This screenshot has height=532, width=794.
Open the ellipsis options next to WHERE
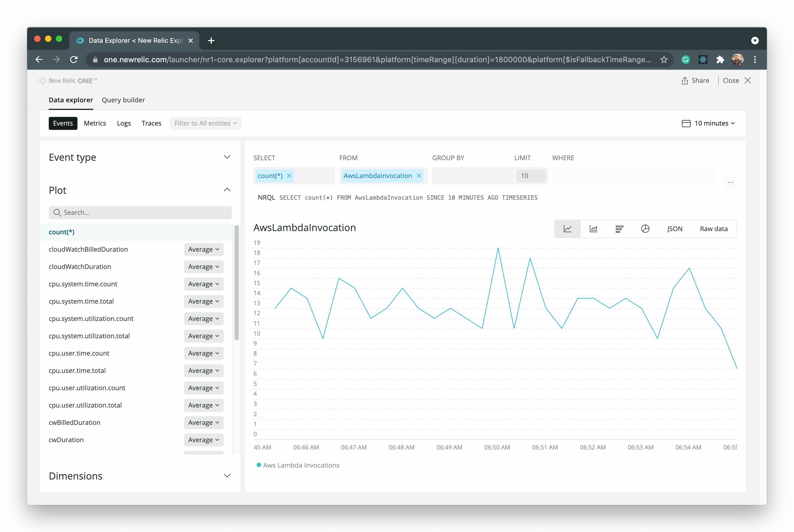pyautogui.click(x=731, y=182)
